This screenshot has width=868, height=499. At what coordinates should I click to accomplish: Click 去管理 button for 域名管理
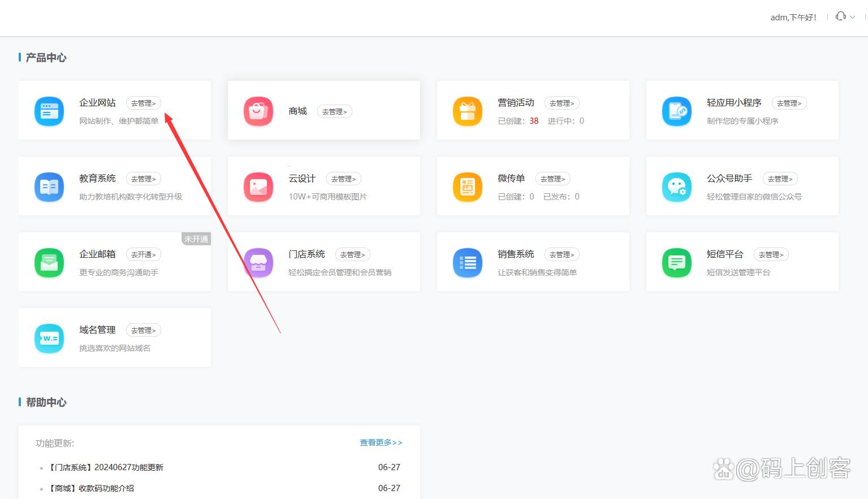tap(144, 330)
